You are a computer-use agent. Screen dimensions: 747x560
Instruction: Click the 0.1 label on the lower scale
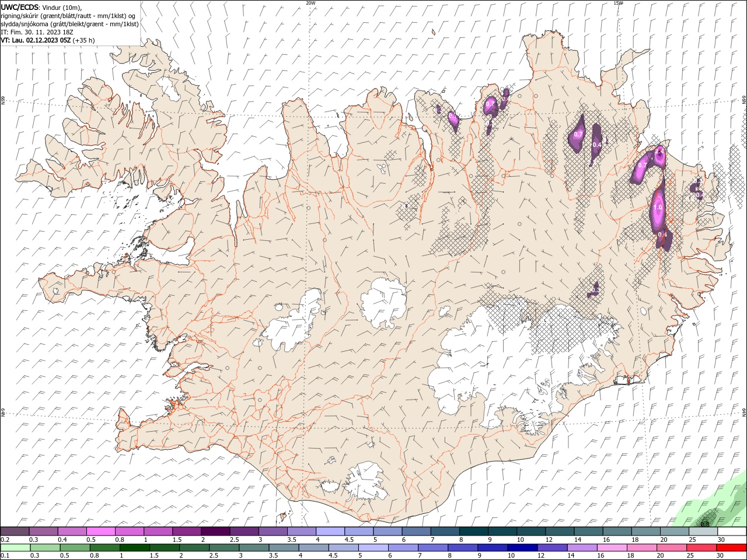4,555
